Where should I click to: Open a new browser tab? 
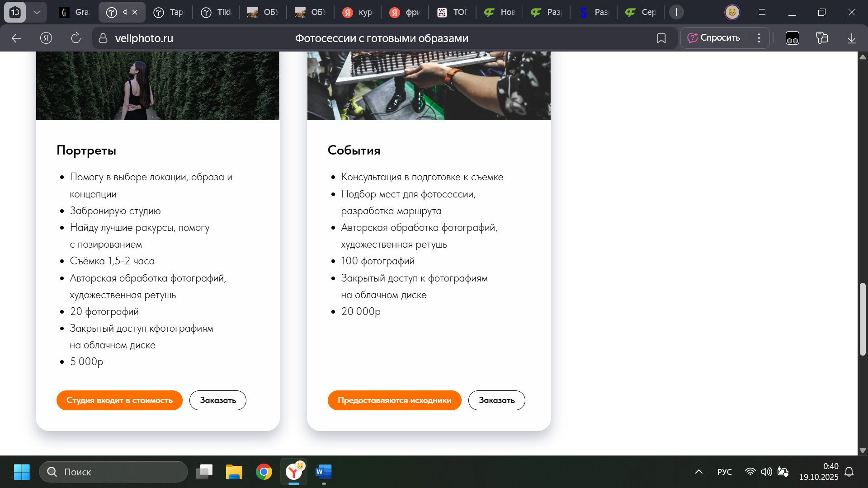pyautogui.click(x=676, y=12)
